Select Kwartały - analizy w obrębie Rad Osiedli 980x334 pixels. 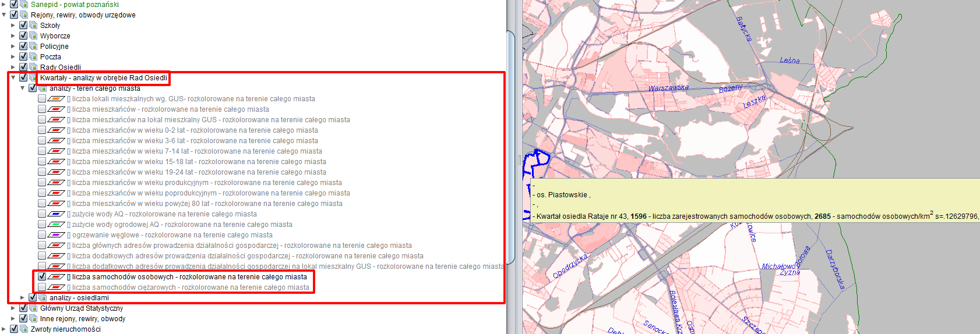click(x=103, y=78)
